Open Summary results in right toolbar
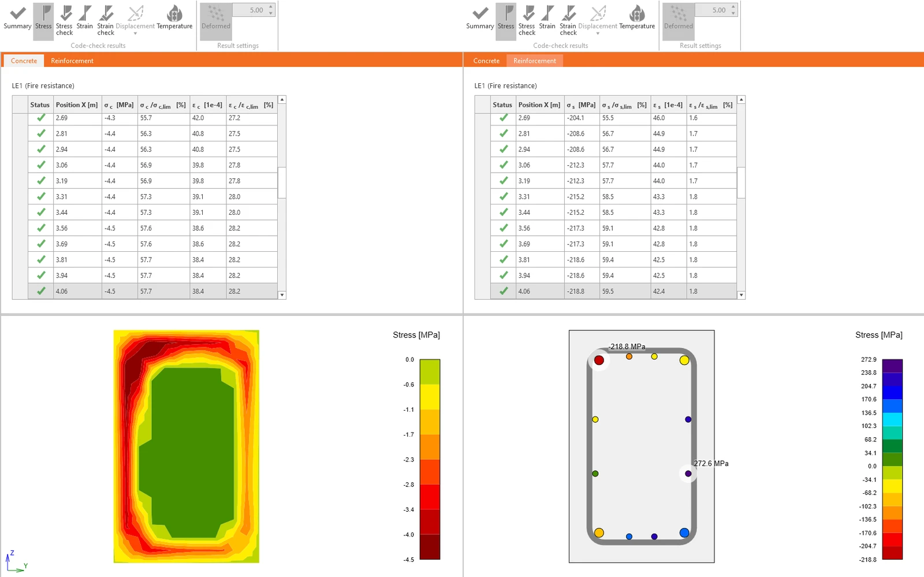This screenshot has width=924, height=577. point(480,18)
